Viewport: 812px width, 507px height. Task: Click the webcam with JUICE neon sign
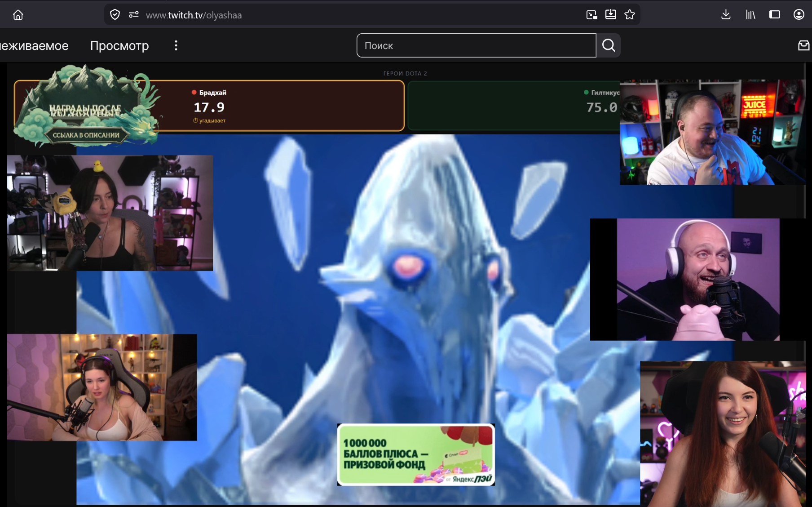tap(713, 132)
